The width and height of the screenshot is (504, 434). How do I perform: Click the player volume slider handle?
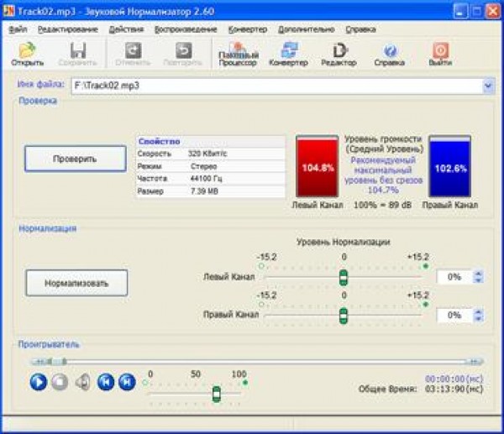coord(217,393)
